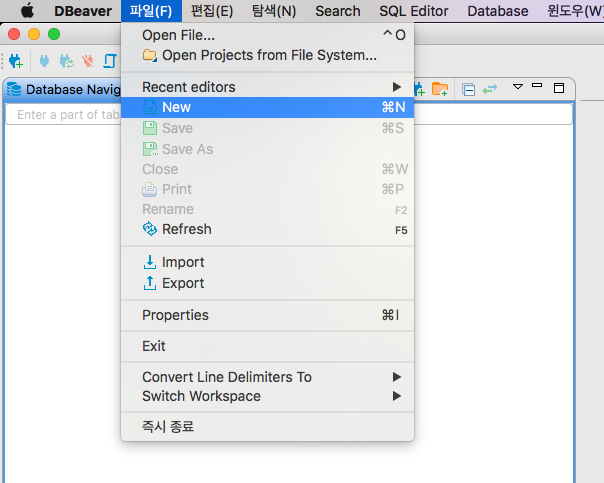Choose Open Projects from File System...

point(267,55)
